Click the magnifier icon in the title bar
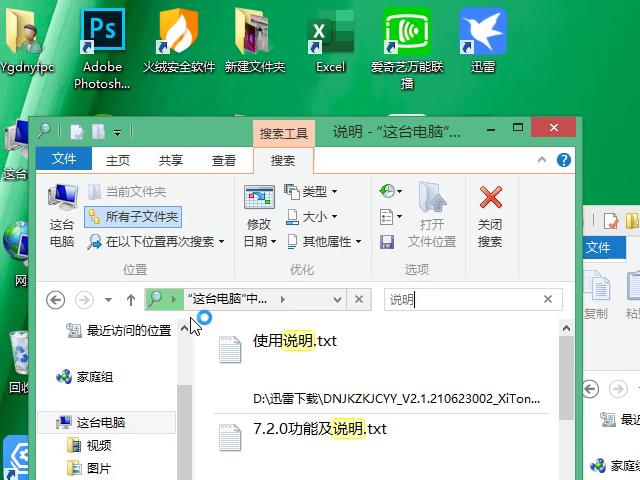The width and height of the screenshot is (640, 480). (44, 131)
